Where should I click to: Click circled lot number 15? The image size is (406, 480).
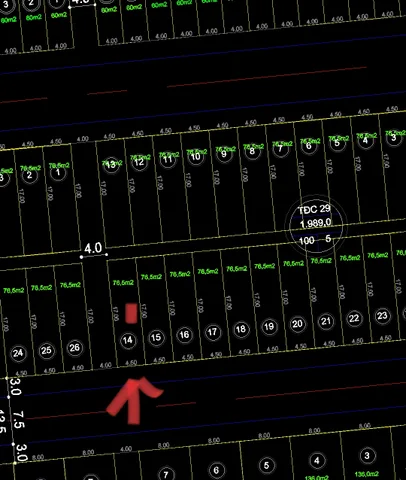(x=156, y=338)
